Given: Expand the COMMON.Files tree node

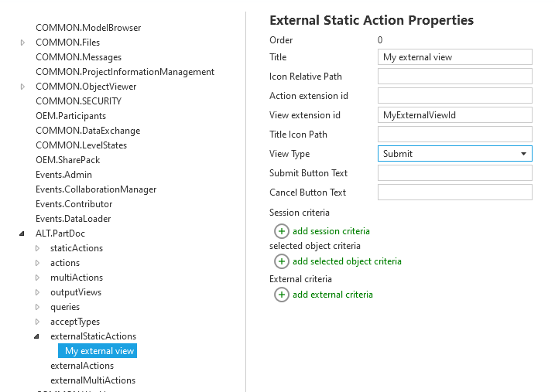Looking at the screenshot, I should point(23,43).
